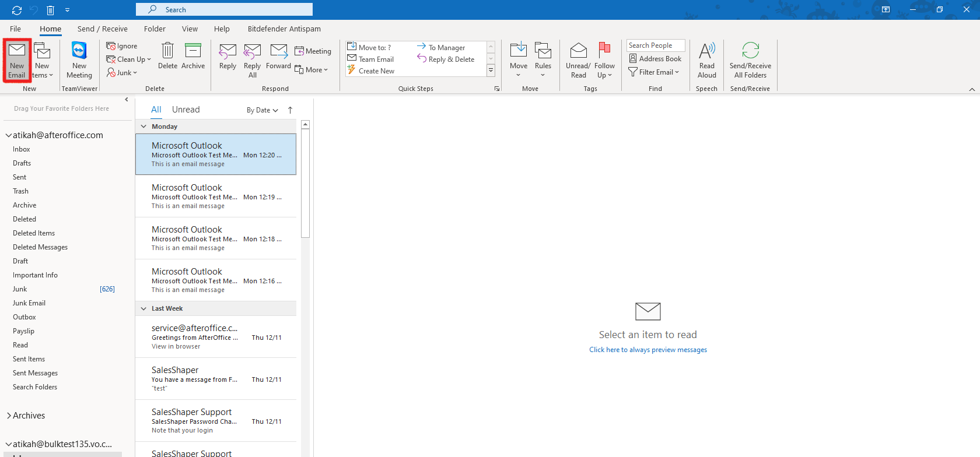Select the Junk folder in sidebar
The image size is (980, 457).
20,289
